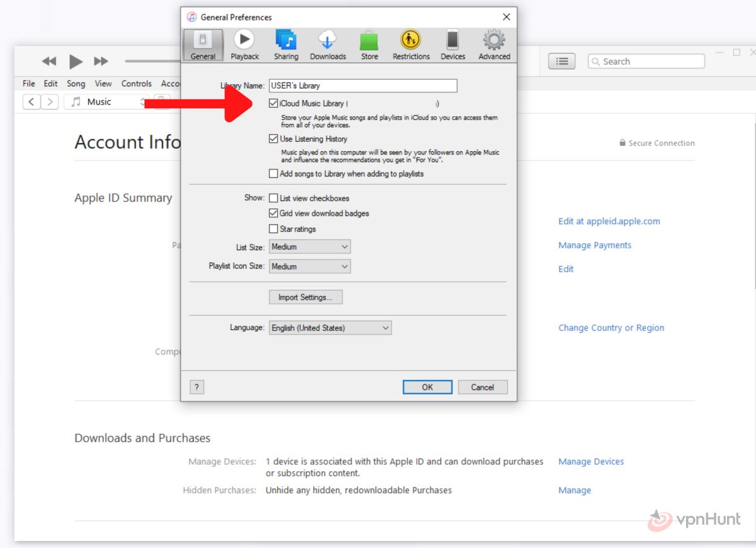This screenshot has width=756, height=548.
Task: Click the "1 device is associated" text
Action: point(404,467)
